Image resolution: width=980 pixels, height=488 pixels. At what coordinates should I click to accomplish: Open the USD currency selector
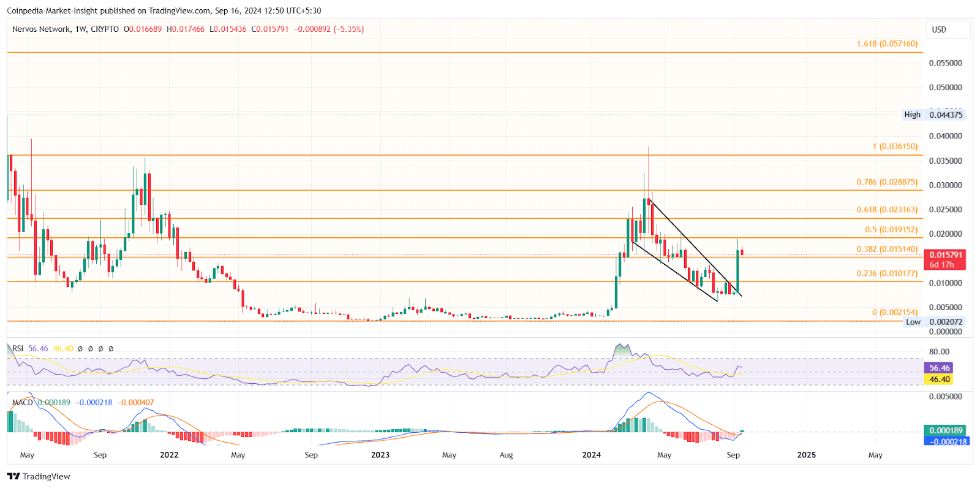(948, 29)
